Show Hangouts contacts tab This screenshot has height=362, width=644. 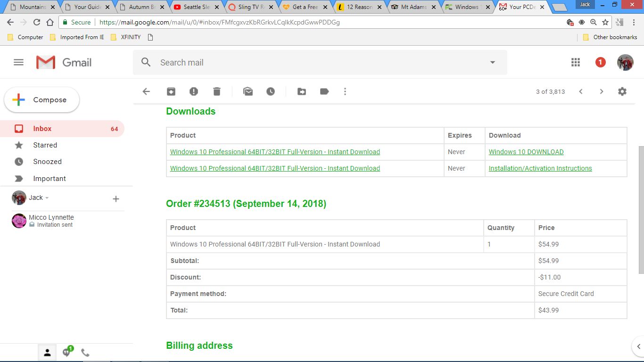[47, 352]
